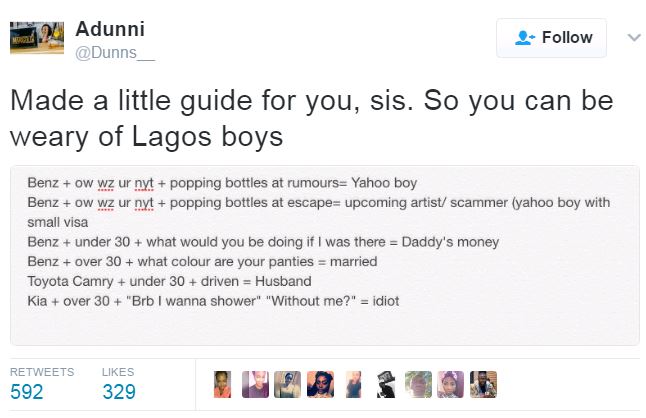Click the eighth liker avatar in the row

tap(450, 385)
